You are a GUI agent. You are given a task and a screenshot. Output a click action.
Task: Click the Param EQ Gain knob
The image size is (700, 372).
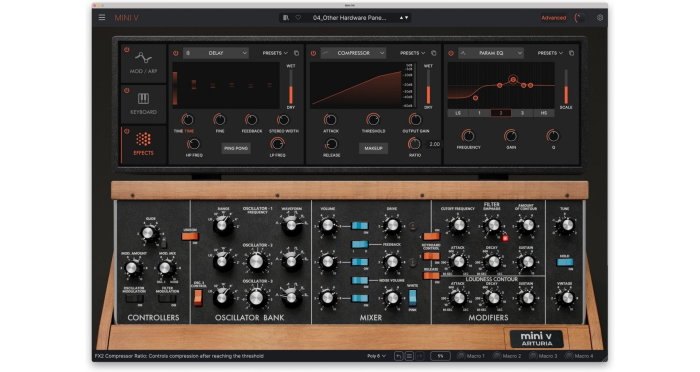[511, 135]
